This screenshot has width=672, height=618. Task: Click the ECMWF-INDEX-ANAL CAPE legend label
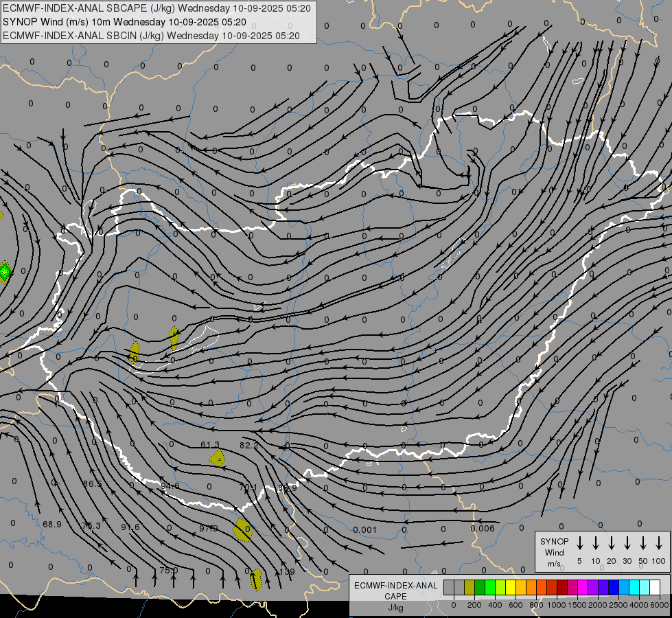pyautogui.click(x=395, y=591)
